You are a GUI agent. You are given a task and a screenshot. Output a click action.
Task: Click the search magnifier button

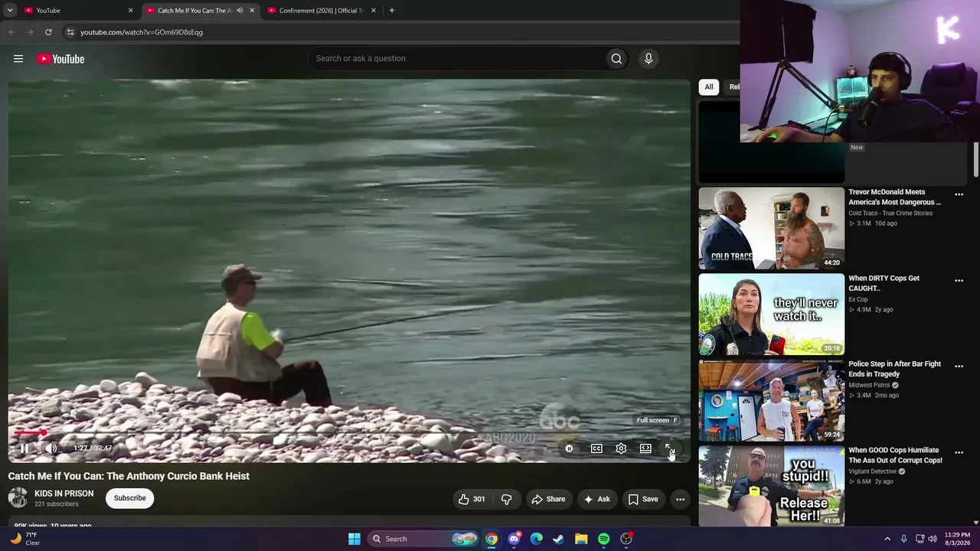click(x=616, y=59)
